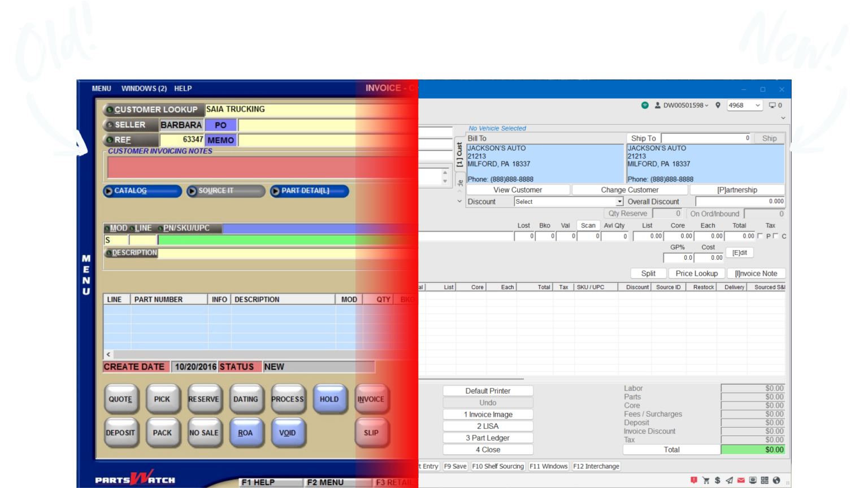Click the Ship To input field

(706, 138)
